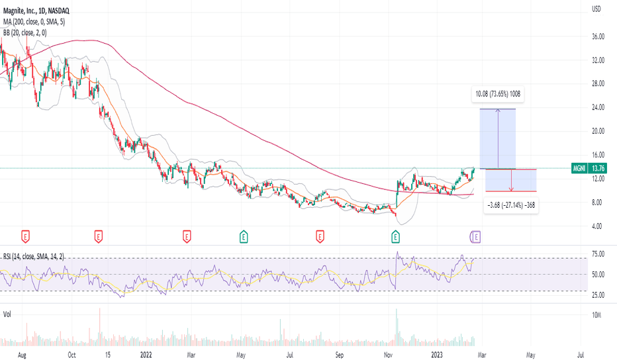Screen dimensions: 617x364
Task: Click the 24.00 price axis label
Action: pos(598,107)
